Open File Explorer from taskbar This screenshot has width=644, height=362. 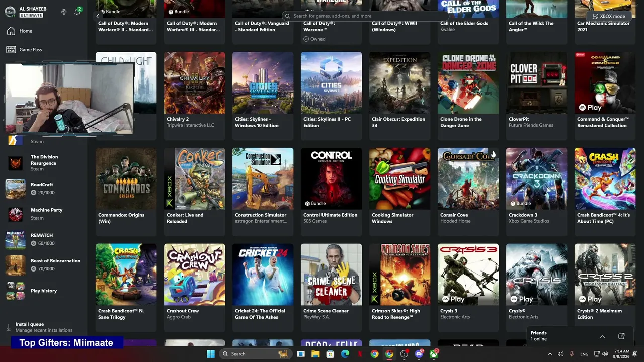click(x=315, y=354)
